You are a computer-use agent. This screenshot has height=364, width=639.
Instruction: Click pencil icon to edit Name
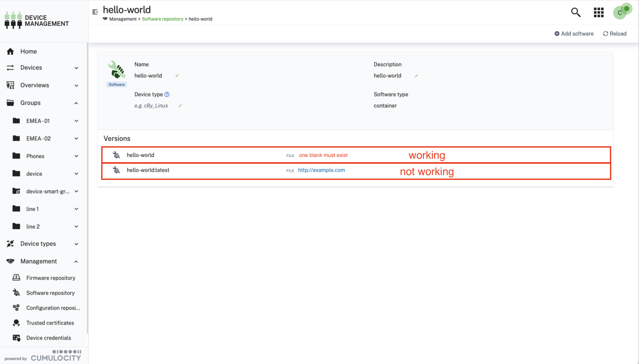point(177,76)
